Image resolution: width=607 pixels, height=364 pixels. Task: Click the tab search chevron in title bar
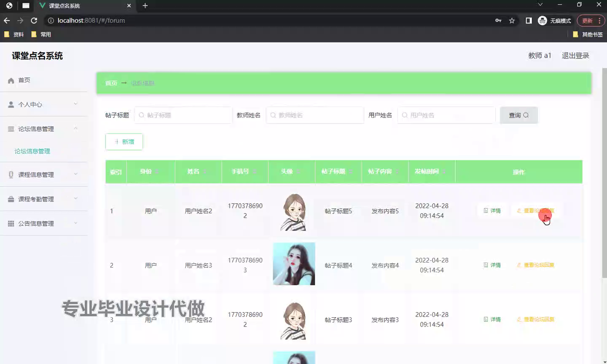[540, 5]
